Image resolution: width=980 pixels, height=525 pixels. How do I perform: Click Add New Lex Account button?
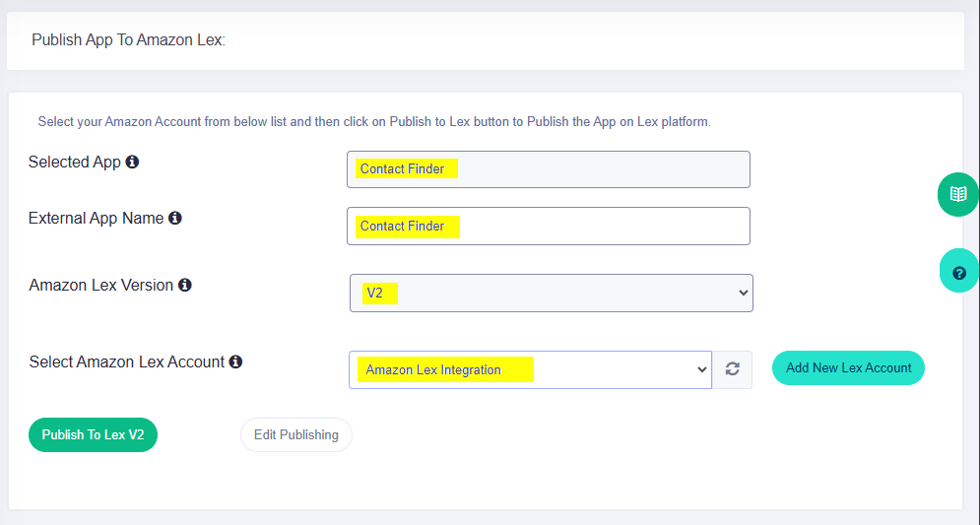pyautogui.click(x=848, y=368)
